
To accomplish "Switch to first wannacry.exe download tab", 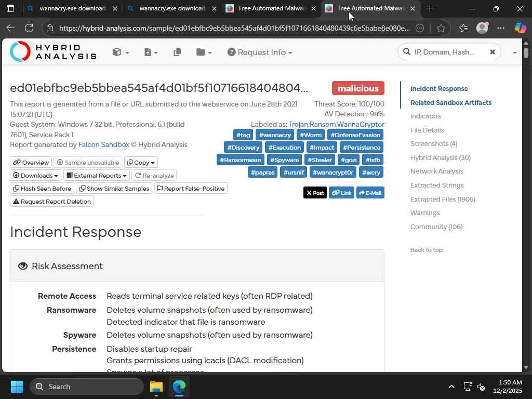I will [72, 8].
